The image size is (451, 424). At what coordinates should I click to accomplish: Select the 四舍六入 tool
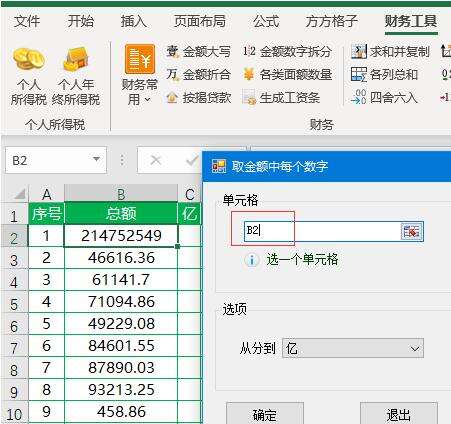tap(384, 98)
